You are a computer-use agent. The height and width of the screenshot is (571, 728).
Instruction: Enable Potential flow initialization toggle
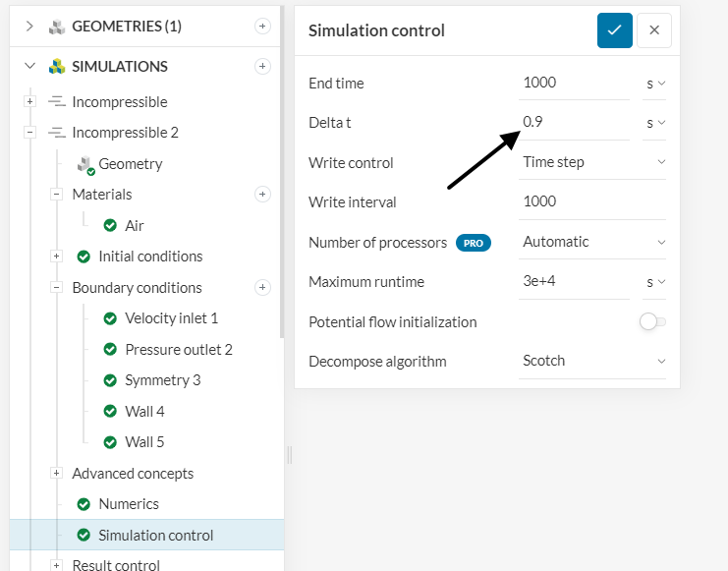click(652, 321)
